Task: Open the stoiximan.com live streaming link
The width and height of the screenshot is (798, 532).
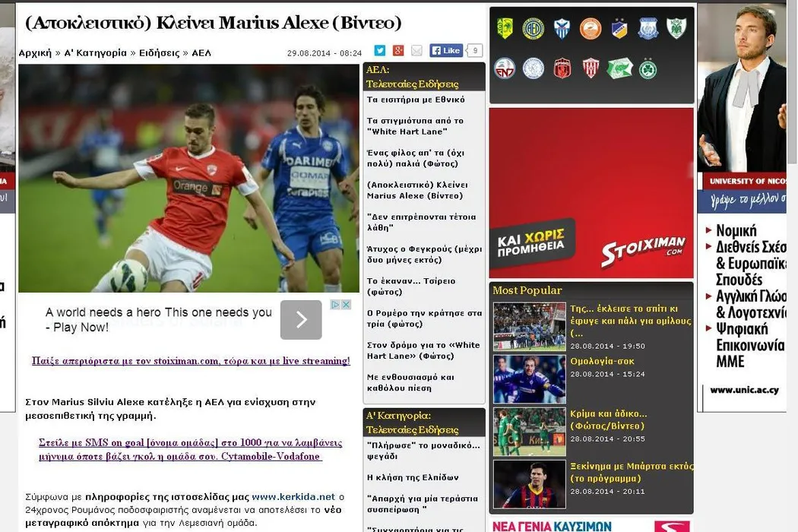Action: [x=191, y=361]
